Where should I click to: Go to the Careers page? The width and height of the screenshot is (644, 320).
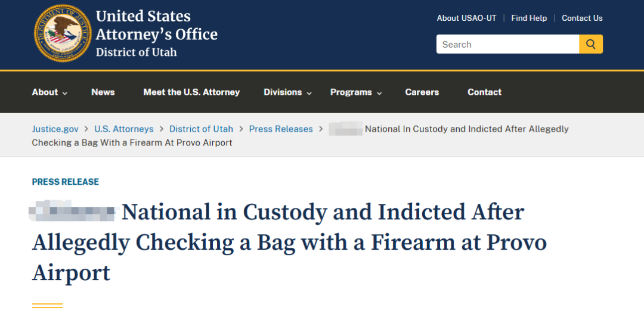point(422,92)
